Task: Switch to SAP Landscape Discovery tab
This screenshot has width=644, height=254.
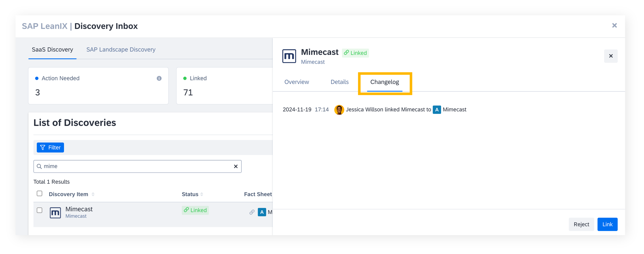Action: tap(121, 49)
